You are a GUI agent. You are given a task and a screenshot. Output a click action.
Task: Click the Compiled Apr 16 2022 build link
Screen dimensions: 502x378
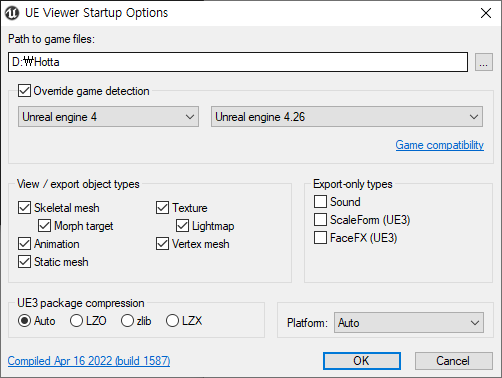(89, 361)
